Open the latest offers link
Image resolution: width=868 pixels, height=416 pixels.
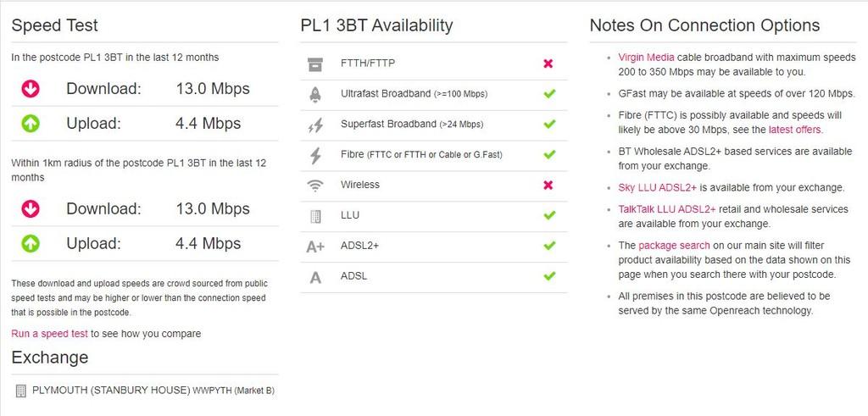(795, 130)
